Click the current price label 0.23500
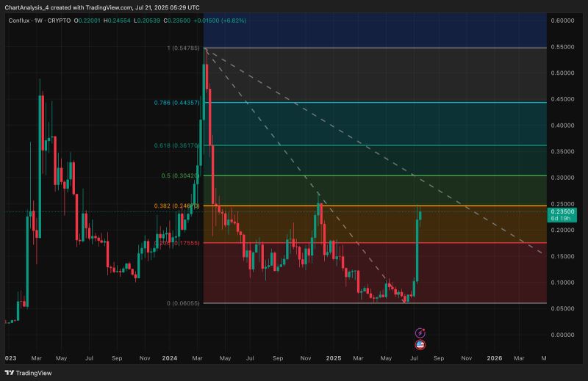The width and height of the screenshot is (588, 381). coord(562,211)
